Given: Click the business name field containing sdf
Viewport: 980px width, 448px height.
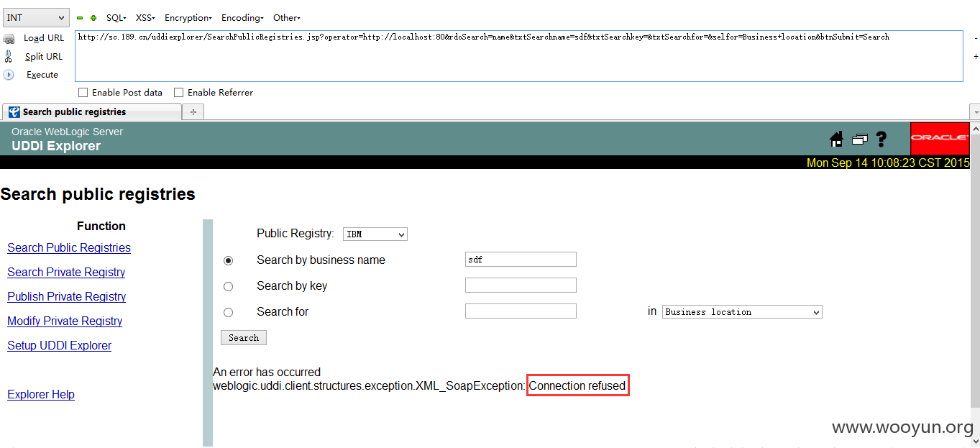Looking at the screenshot, I should pos(521,260).
